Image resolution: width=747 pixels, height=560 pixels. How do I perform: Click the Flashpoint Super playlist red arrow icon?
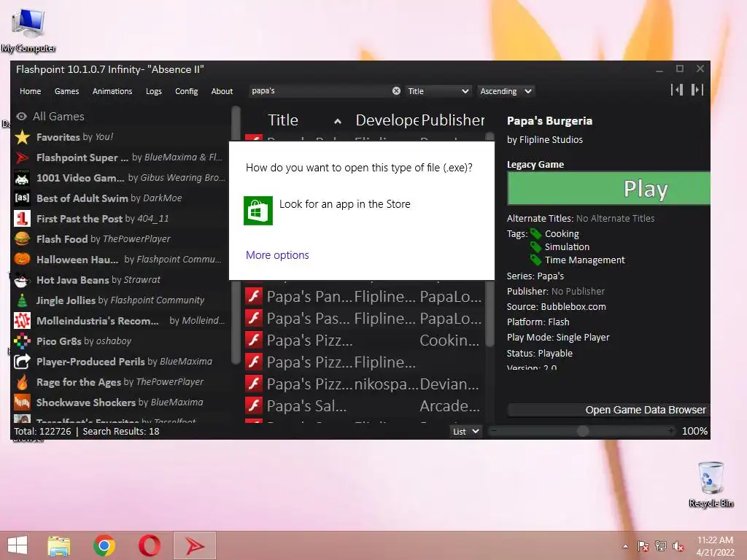(22, 157)
